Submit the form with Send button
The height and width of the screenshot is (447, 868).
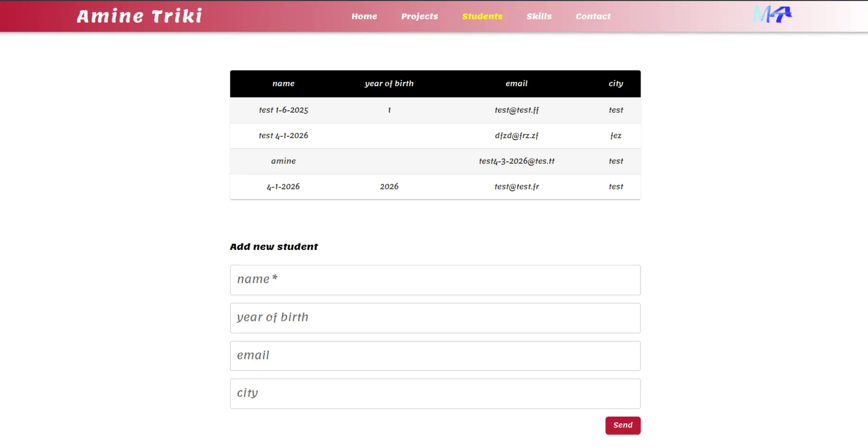[x=623, y=425]
